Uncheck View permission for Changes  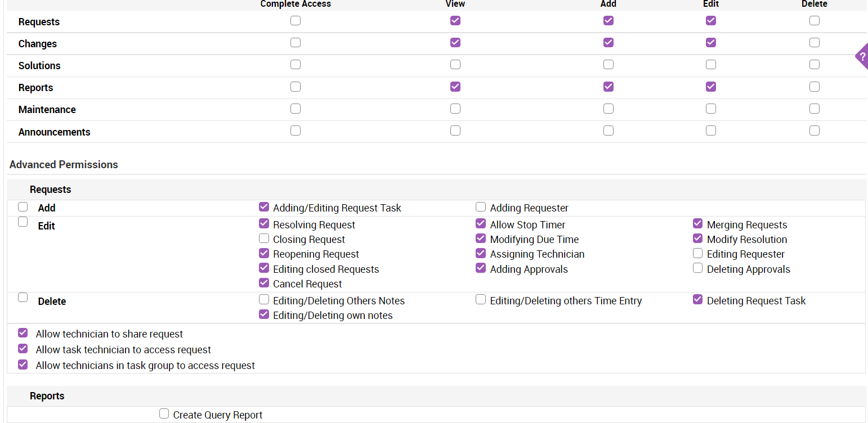tap(455, 43)
